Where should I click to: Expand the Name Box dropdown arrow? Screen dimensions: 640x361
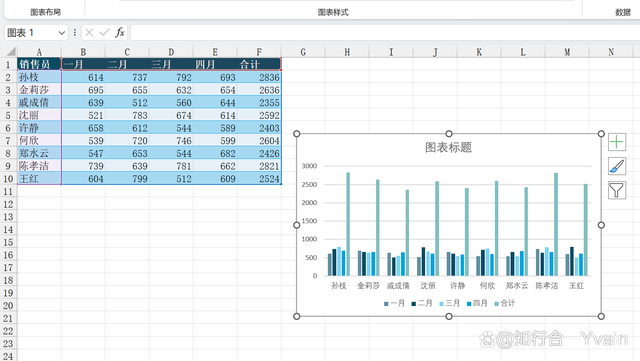[x=62, y=33]
